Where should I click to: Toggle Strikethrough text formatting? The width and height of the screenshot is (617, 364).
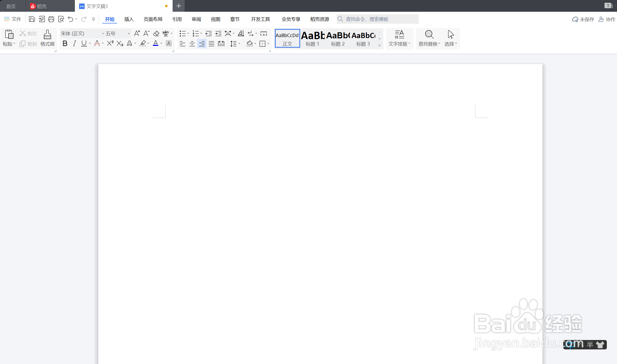click(x=97, y=44)
